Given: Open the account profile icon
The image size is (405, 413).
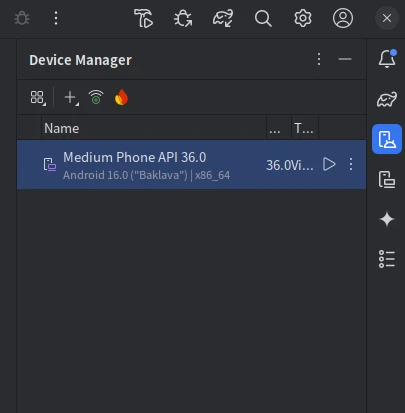Looking at the screenshot, I should [343, 18].
